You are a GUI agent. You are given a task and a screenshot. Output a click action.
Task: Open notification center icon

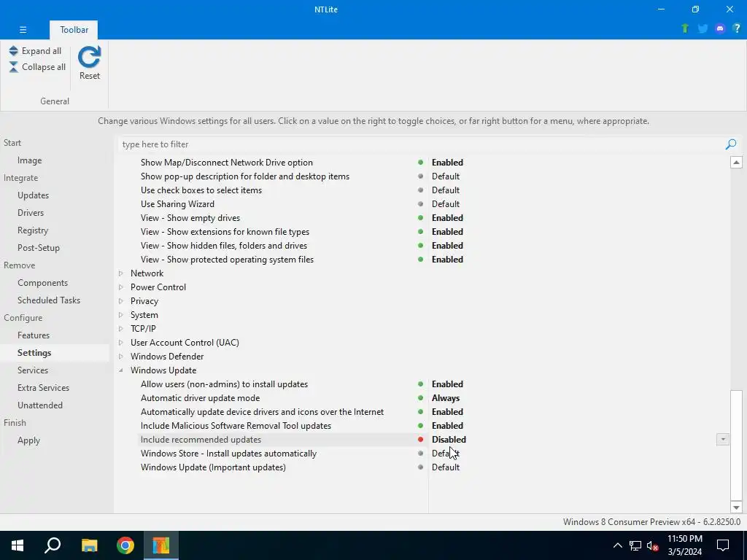[x=723, y=545]
